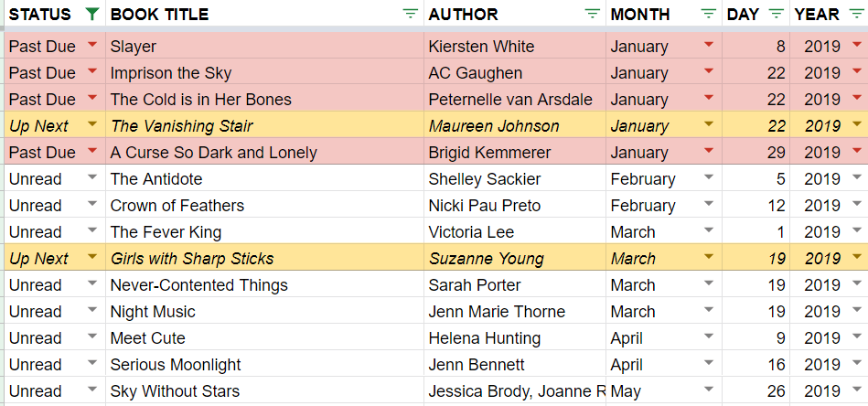Select the Crown of Feathers title cell

pos(265,205)
